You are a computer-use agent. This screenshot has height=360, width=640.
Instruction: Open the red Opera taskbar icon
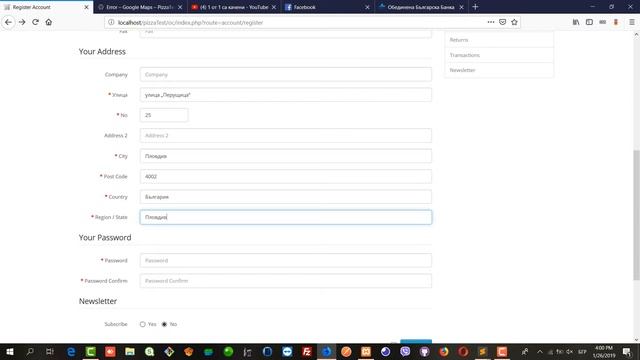point(463,351)
